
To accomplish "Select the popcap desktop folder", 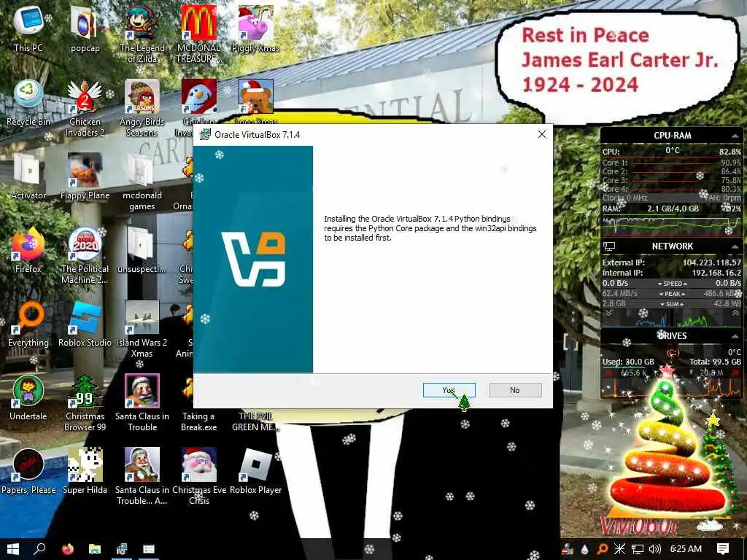I will [85, 28].
